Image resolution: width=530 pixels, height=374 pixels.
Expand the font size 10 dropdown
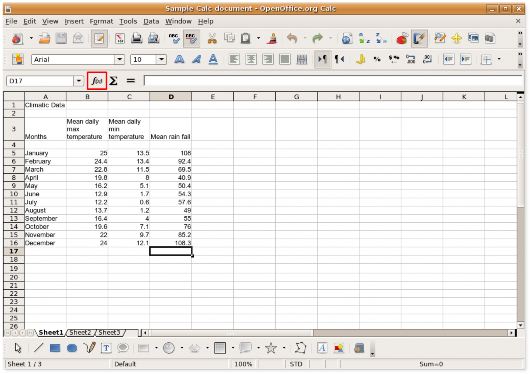pos(162,60)
